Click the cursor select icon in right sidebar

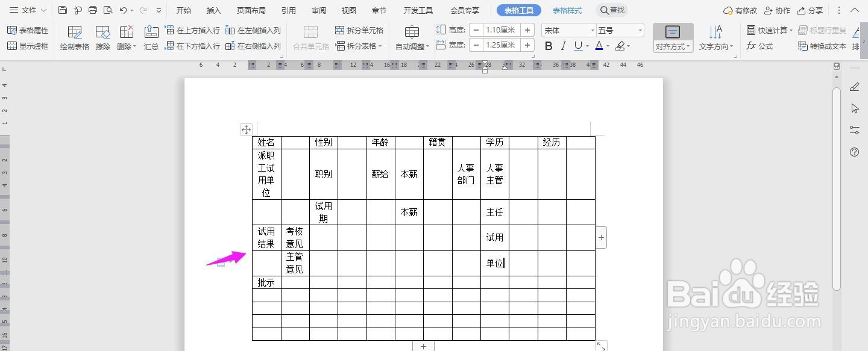pyautogui.click(x=854, y=108)
